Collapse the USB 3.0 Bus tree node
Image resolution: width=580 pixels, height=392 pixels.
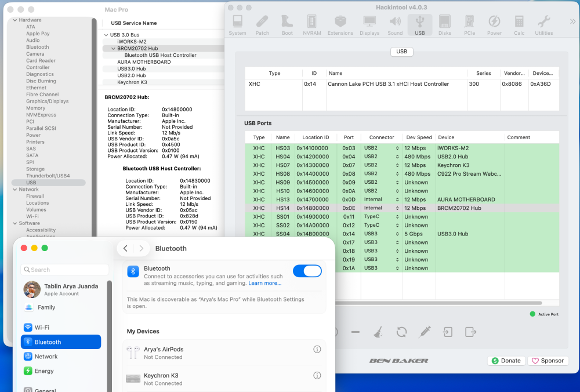[x=106, y=35]
